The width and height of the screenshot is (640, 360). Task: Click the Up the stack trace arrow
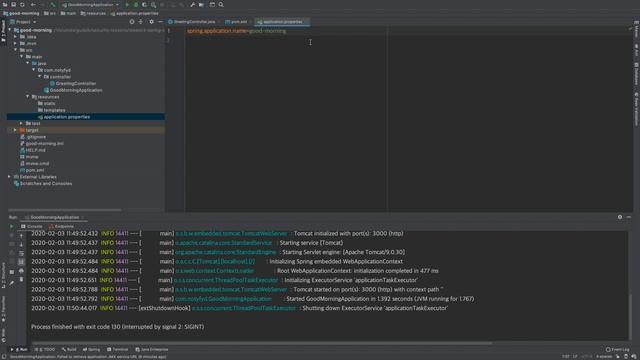pyautogui.click(x=21, y=236)
